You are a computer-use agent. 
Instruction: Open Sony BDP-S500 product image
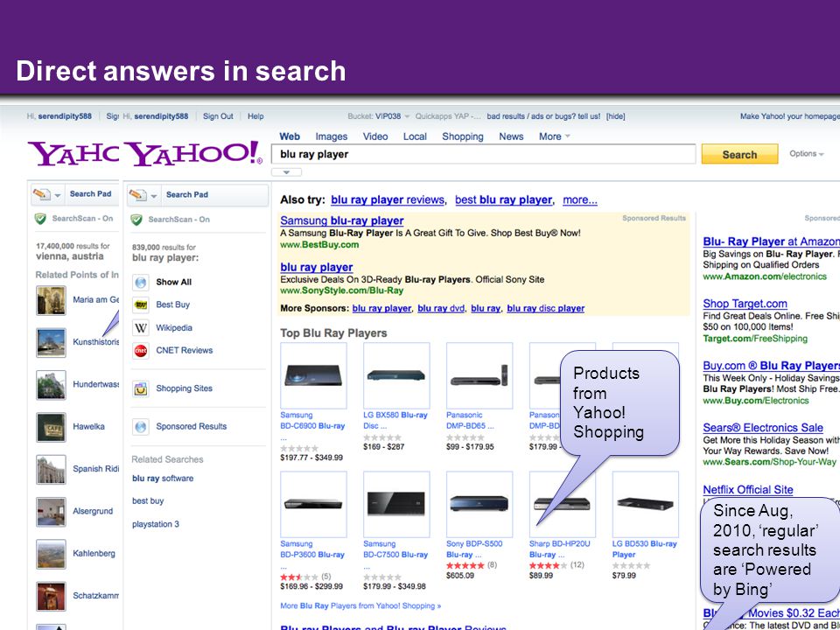(x=479, y=504)
